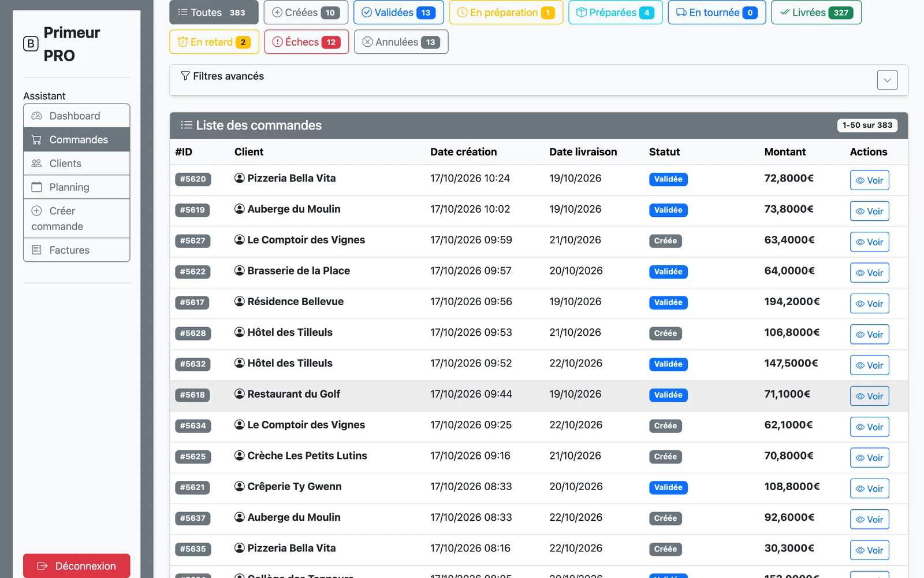
Task: Show Échecs orders
Action: click(306, 42)
